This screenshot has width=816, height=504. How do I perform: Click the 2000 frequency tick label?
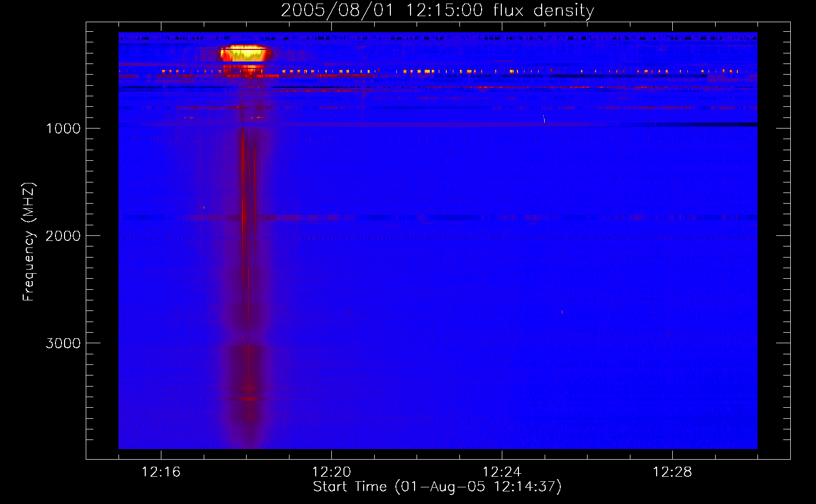[63, 236]
